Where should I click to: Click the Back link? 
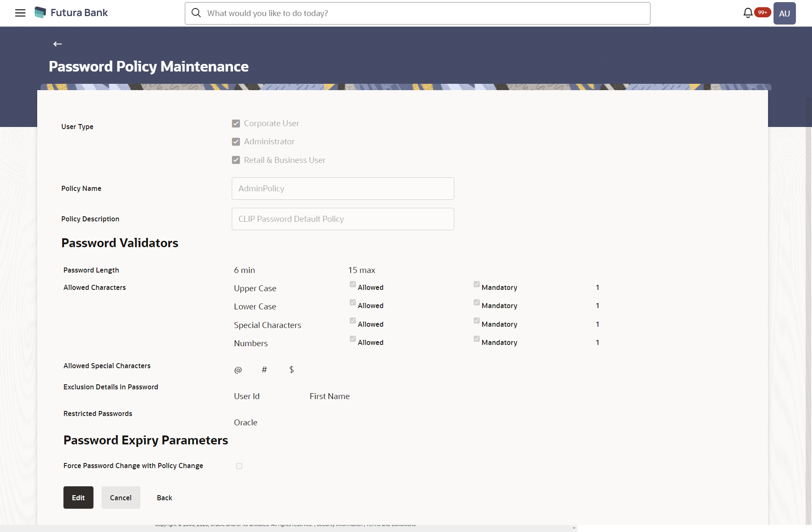tap(165, 498)
